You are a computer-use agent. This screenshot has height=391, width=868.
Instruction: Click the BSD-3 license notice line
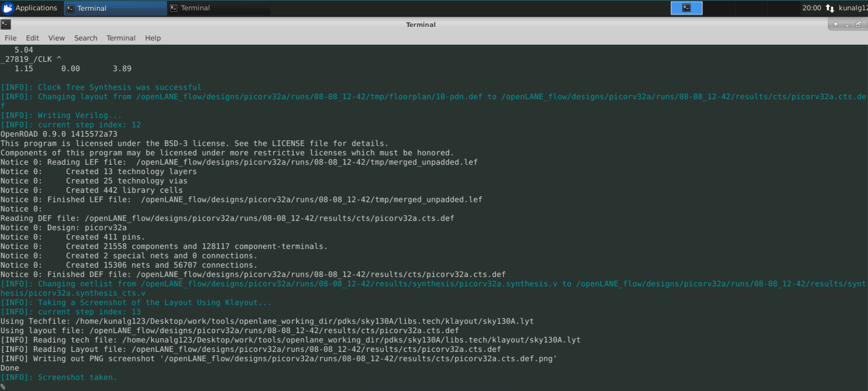(194, 143)
